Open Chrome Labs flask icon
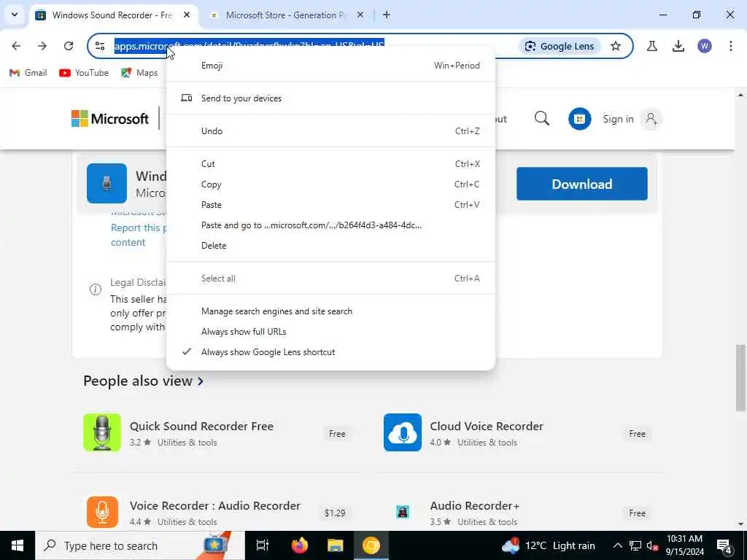 [x=652, y=46]
